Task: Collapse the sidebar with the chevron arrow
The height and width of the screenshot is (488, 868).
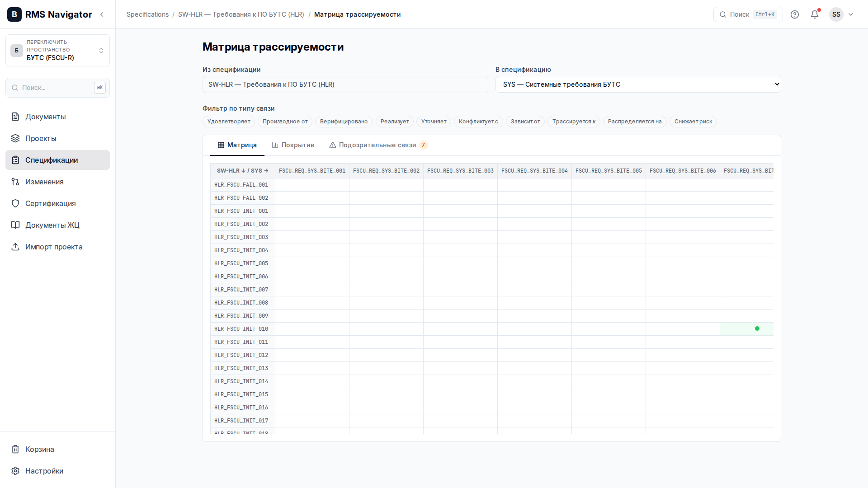Action: 102,14
